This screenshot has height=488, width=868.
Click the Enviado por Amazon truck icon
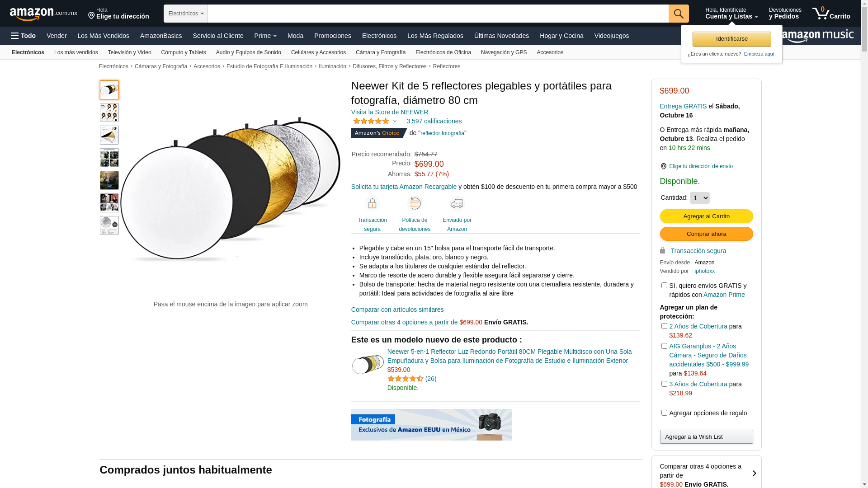[457, 204]
